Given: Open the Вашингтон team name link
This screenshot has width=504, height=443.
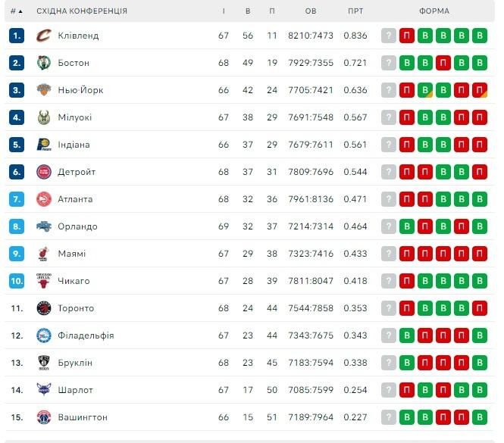Looking at the screenshot, I should coord(83,417).
